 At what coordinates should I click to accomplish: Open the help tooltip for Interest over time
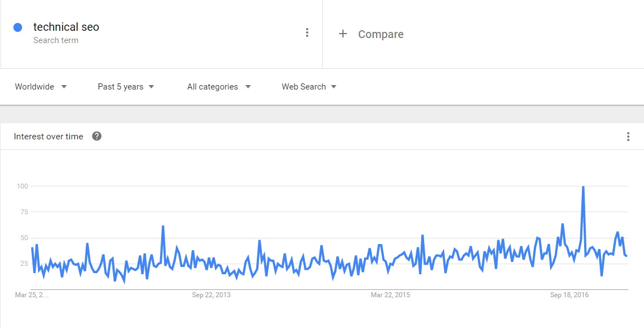[96, 136]
